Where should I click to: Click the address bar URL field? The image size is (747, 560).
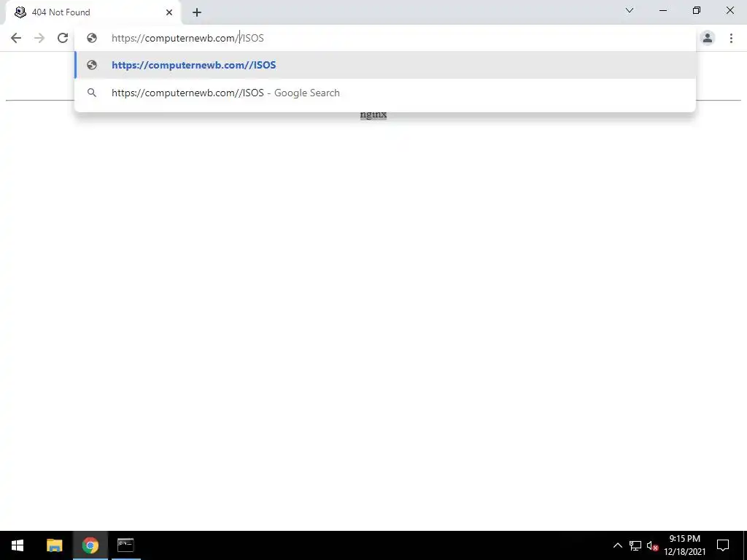(x=385, y=38)
